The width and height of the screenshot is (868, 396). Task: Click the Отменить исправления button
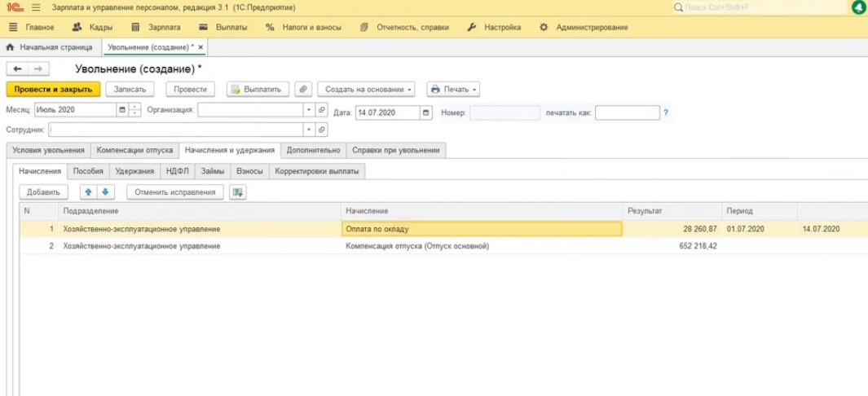pos(174,192)
